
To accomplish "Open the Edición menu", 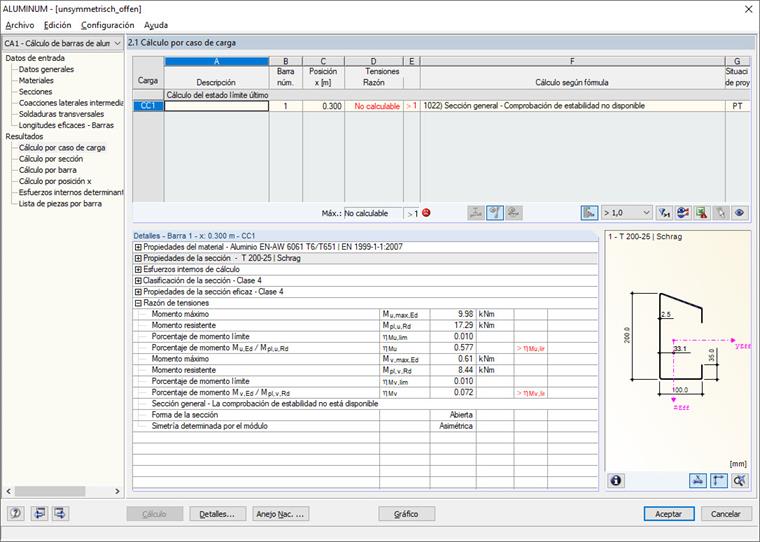I will 57,25.
